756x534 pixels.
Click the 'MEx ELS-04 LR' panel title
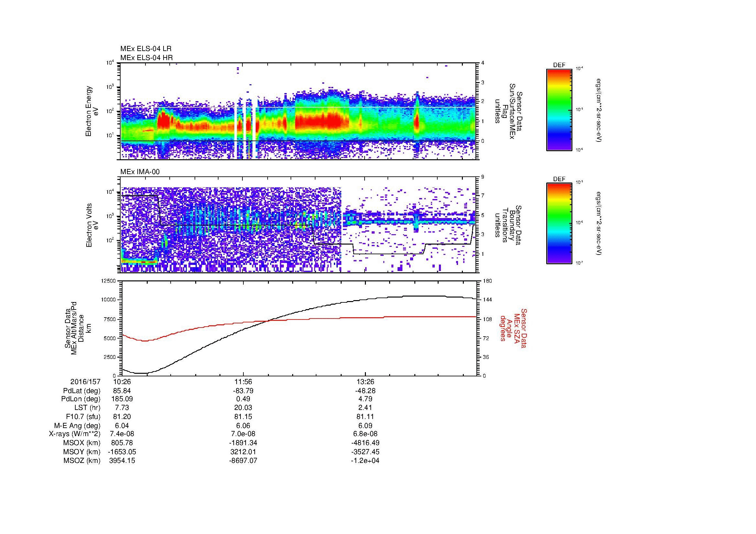coord(146,49)
